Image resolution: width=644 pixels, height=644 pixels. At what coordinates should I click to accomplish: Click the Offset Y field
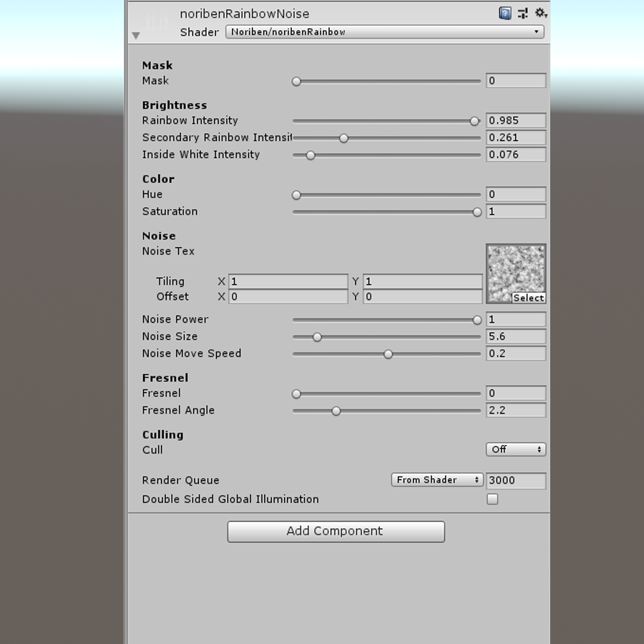click(423, 296)
